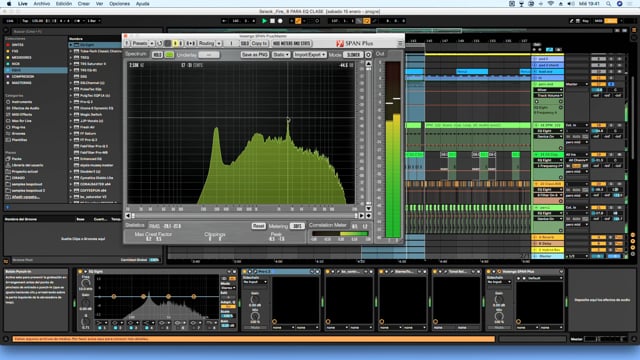
Task: Click the Wi-Fi status icon in the menu bar
Action: [x=550, y=4]
